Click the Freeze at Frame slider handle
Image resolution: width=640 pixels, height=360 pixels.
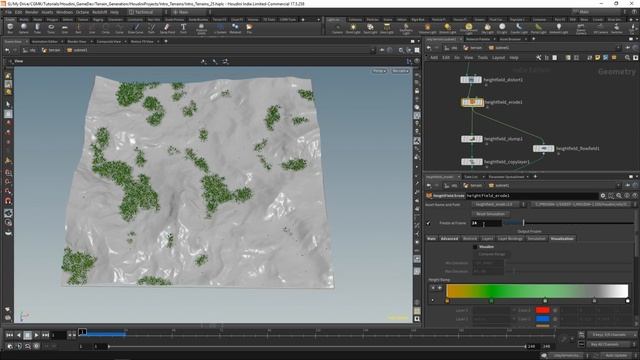click(524, 223)
